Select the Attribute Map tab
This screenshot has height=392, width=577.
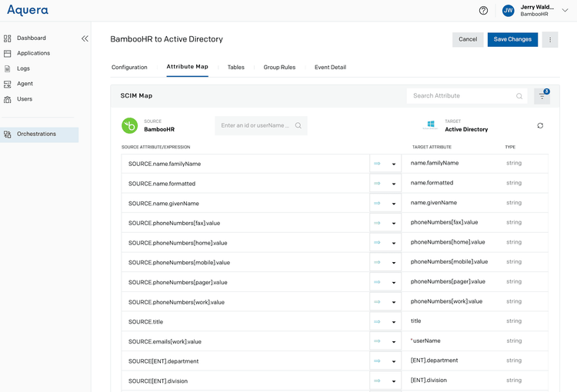(187, 67)
